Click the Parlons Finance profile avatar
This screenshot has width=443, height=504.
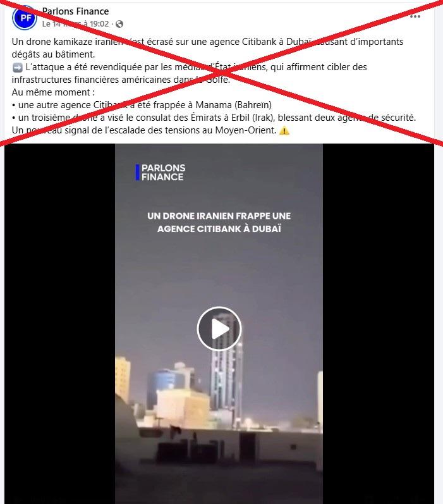click(25, 18)
